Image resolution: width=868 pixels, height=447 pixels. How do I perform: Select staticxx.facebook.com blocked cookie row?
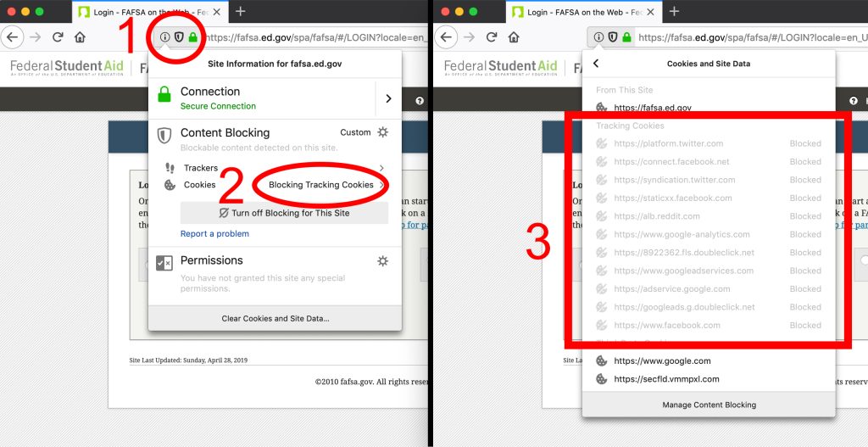[x=709, y=198]
